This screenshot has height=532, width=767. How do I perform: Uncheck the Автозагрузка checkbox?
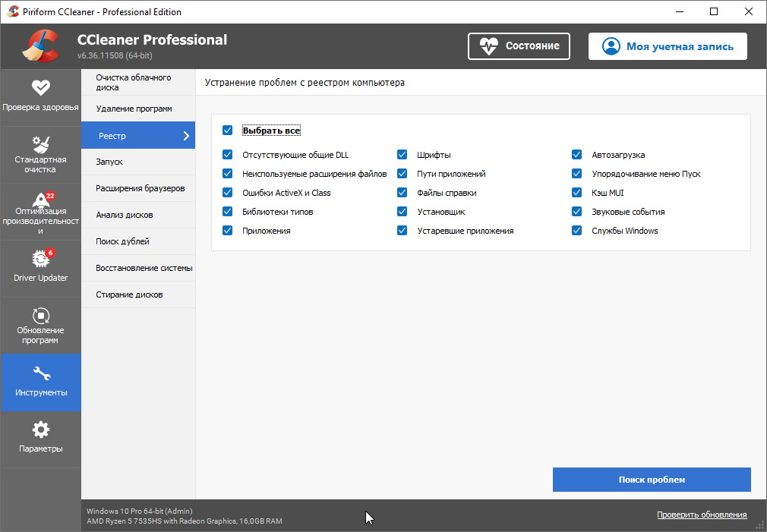(576, 155)
